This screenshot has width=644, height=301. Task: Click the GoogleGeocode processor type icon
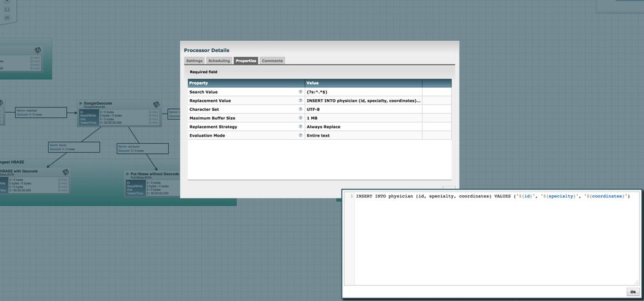(x=156, y=104)
